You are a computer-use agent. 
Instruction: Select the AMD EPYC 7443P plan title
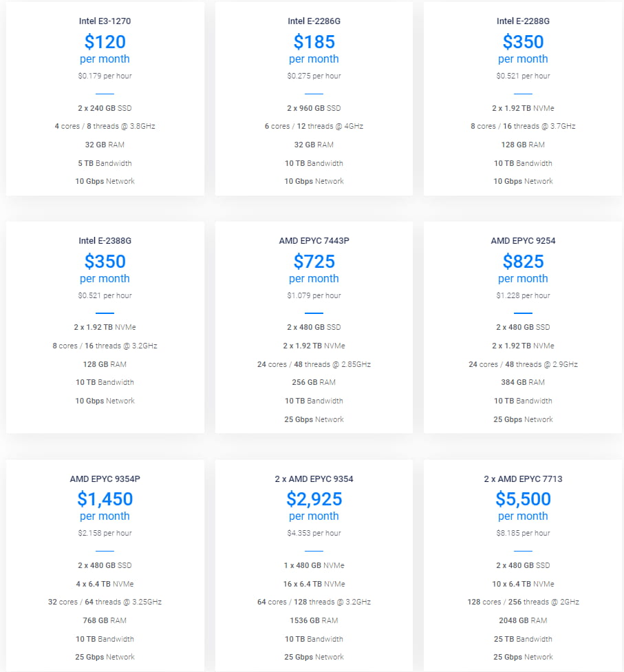click(x=314, y=241)
